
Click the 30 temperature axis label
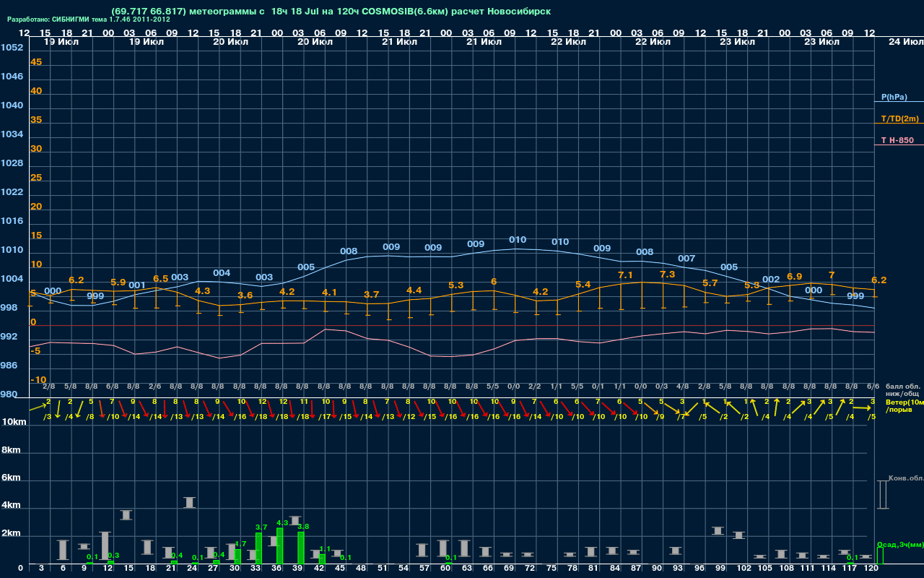(36, 149)
